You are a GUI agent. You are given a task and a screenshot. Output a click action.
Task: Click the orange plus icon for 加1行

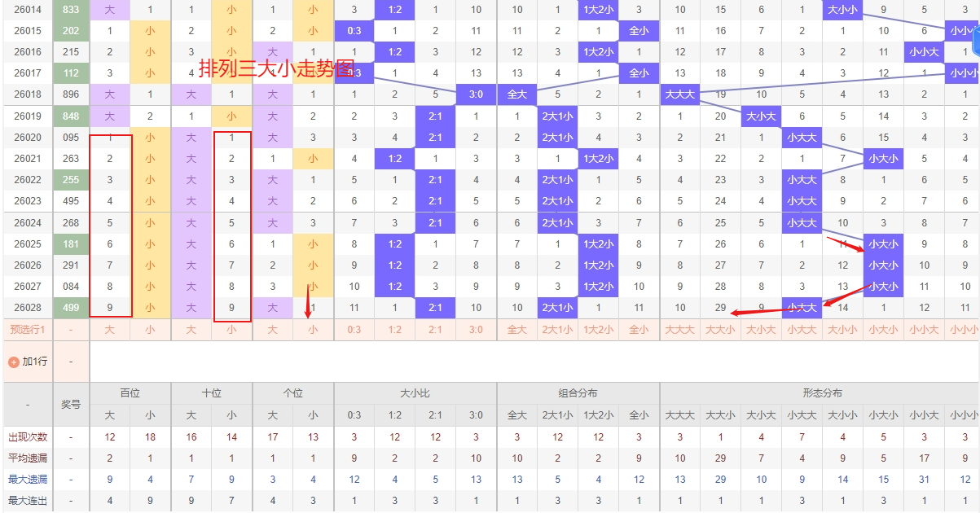(13, 362)
